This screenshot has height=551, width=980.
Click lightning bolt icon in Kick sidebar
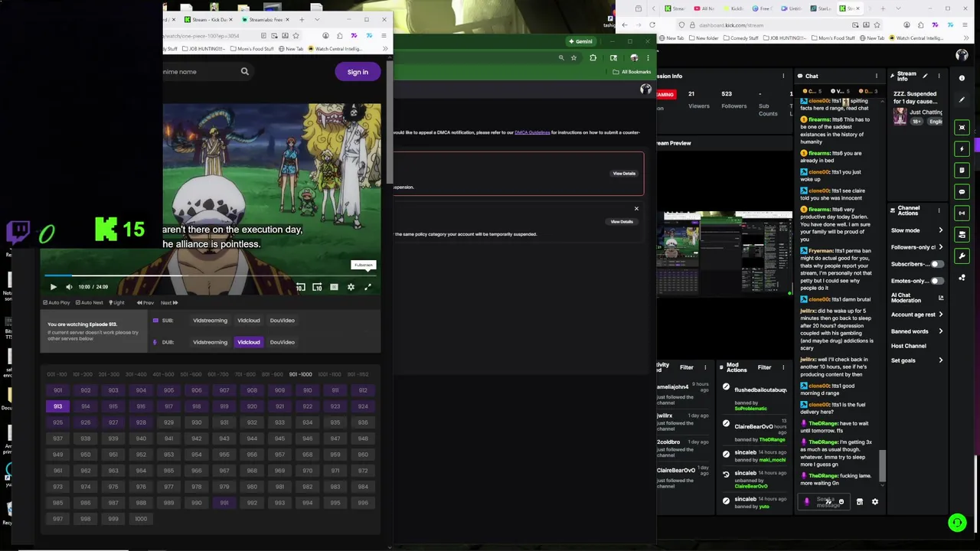[962, 148]
